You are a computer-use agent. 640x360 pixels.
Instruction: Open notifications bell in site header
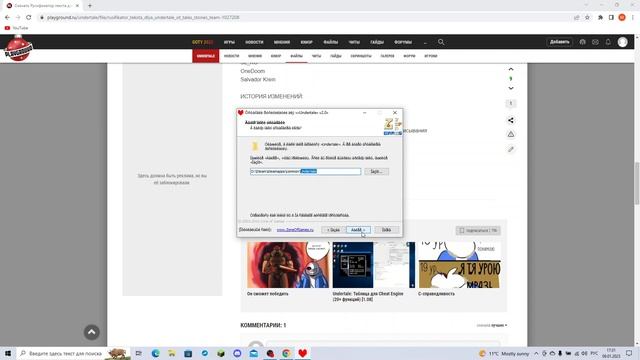608,42
